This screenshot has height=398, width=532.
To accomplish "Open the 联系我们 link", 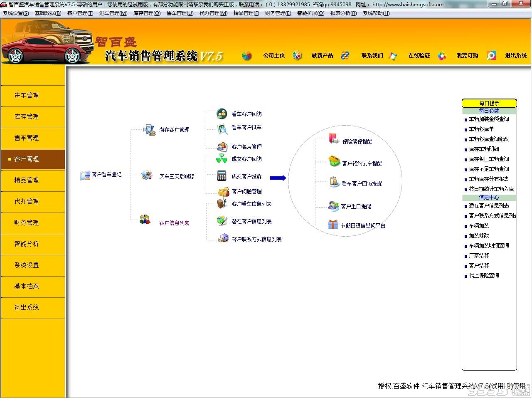I will [372, 55].
